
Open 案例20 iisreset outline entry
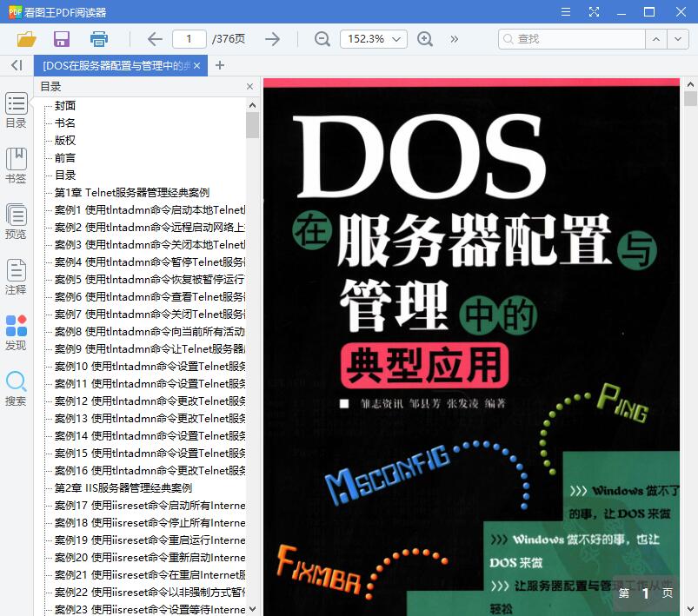click(150, 557)
